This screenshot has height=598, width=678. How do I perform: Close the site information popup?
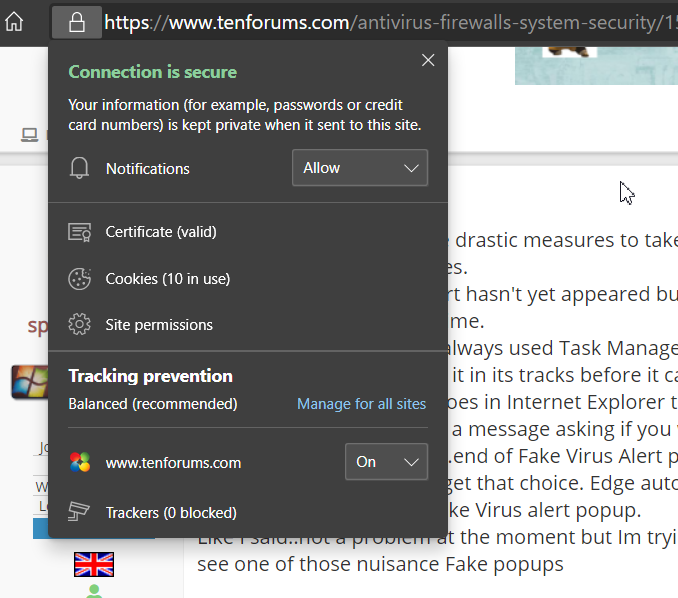click(x=428, y=61)
